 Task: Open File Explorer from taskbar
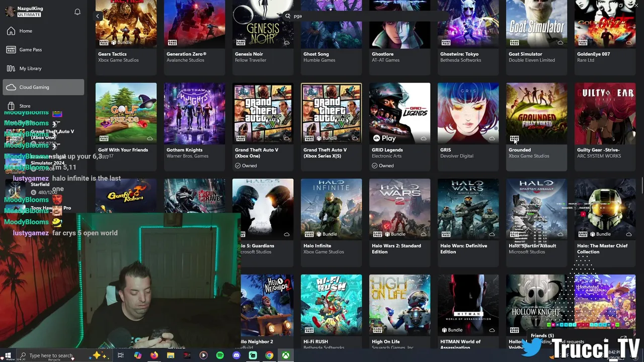(x=171, y=355)
